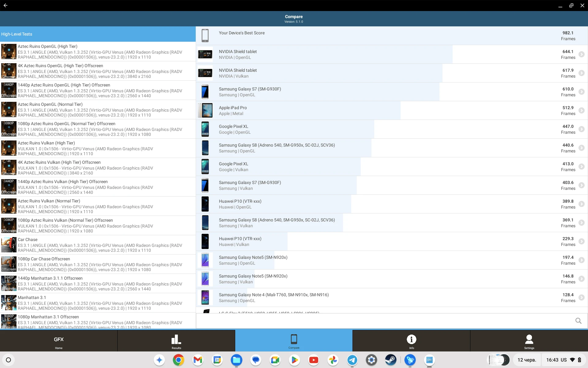Expand Samsung Galaxy S8 OpenGL details arrow
This screenshot has height=368, width=588.
coord(581,148)
